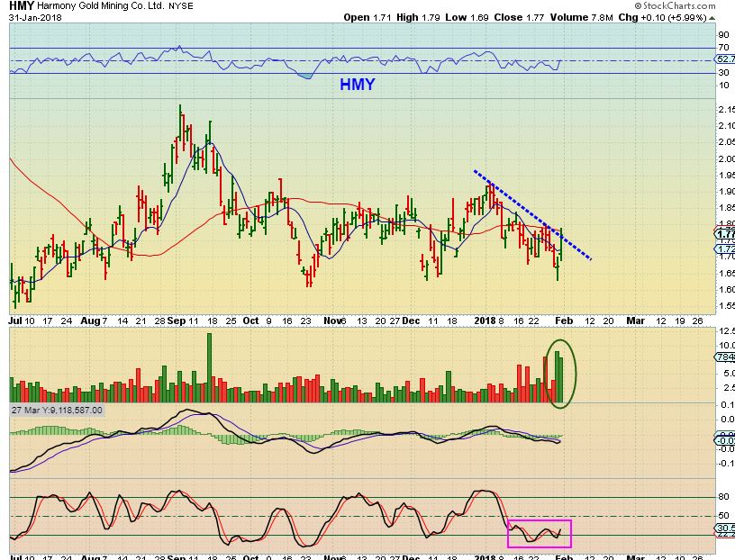Click the Sep label below the price chart

177,321
